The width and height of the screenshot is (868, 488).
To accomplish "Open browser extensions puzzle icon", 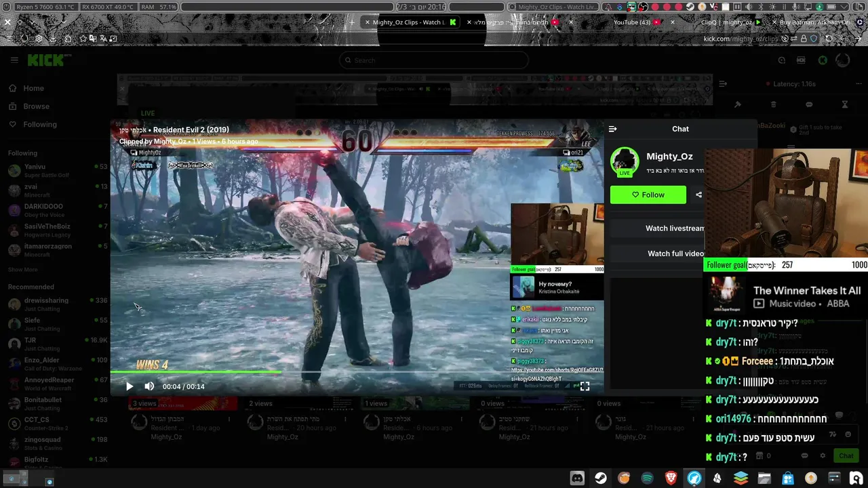I will tap(68, 39).
